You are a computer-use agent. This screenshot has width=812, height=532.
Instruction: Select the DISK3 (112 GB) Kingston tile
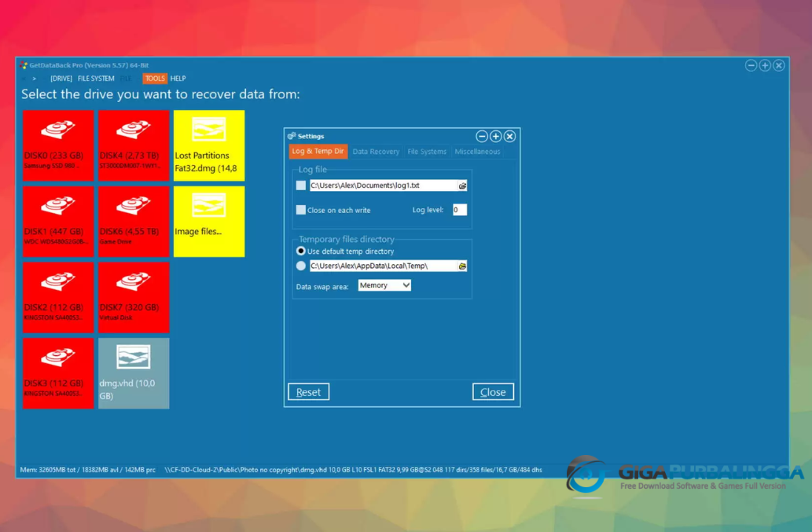click(58, 373)
